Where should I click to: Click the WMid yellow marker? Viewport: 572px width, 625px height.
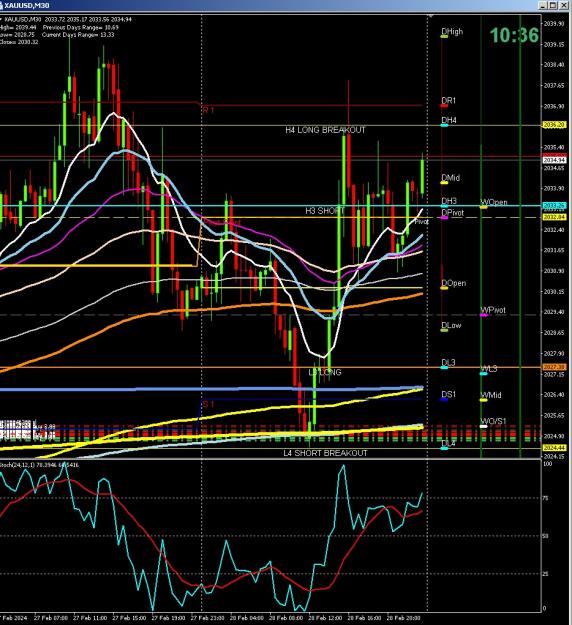(484, 400)
